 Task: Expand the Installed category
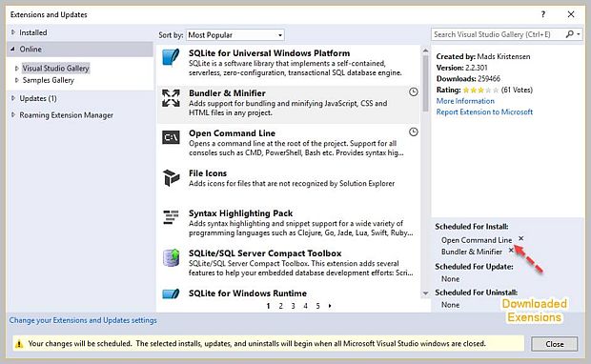pyautogui.click(x=13, y=32)
